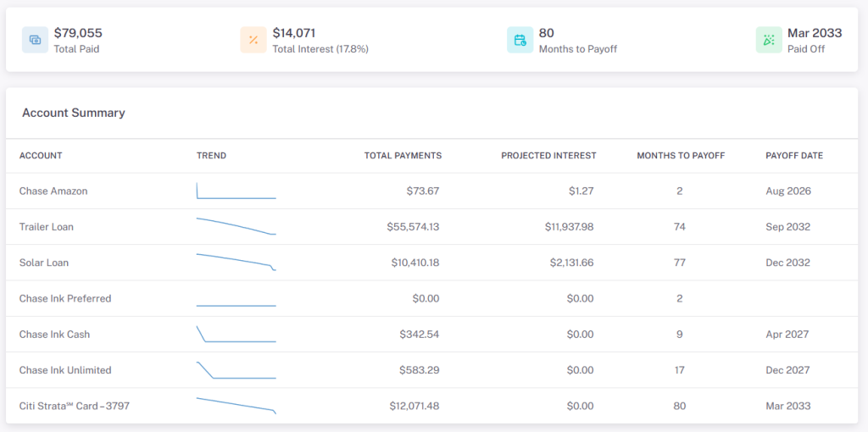Click the 77 months to payoff cell
The image size is (868, 432).
(x=680, y=263)
